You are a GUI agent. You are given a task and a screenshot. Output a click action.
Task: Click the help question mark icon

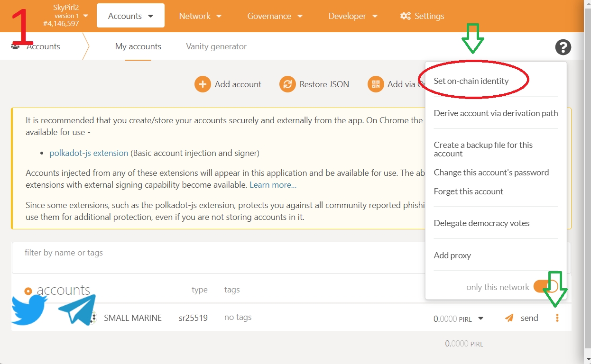coord(563,47)
